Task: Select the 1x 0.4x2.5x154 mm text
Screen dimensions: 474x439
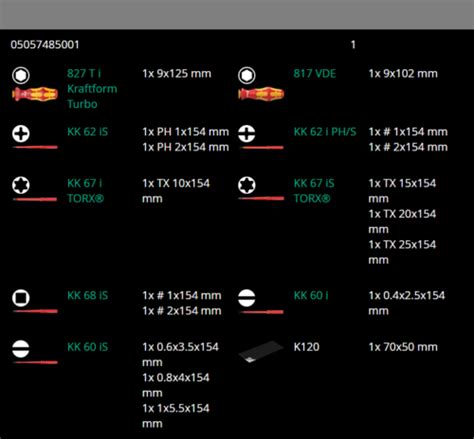Action: point(407,303)
